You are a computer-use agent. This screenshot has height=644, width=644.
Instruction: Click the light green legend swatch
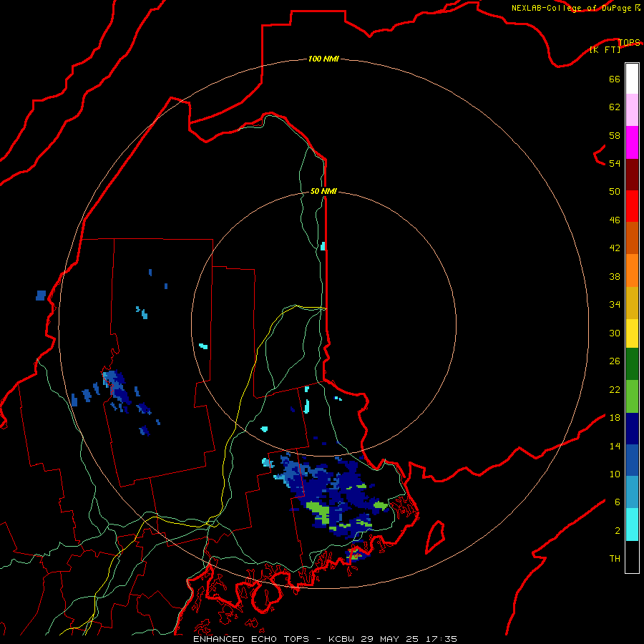[x=632, y=396]
